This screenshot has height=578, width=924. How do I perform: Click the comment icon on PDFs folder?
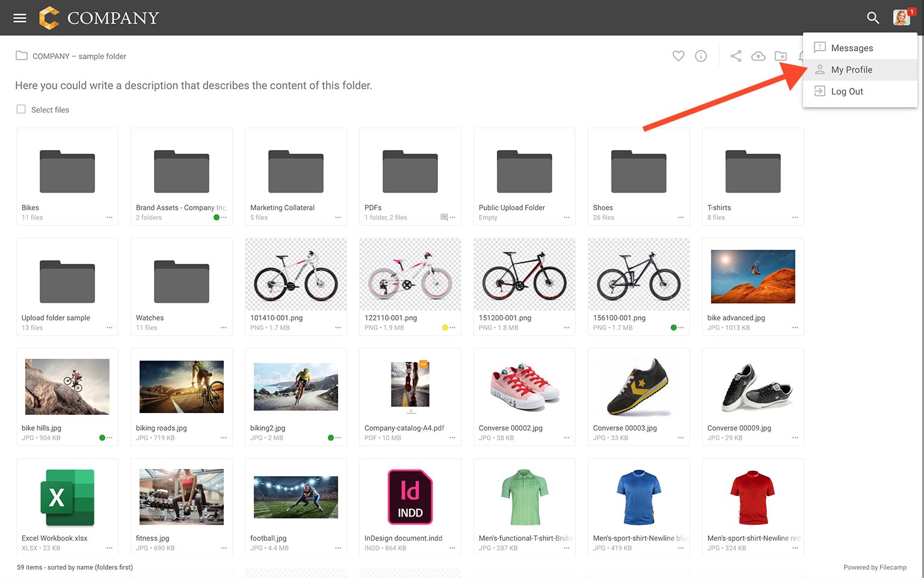(444, 217)
